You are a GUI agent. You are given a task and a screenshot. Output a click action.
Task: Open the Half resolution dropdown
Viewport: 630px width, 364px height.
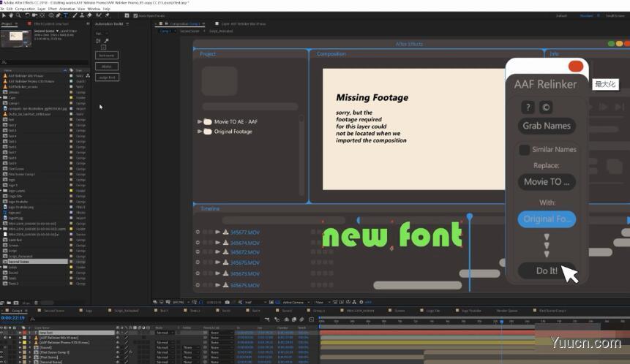(255, 302)
